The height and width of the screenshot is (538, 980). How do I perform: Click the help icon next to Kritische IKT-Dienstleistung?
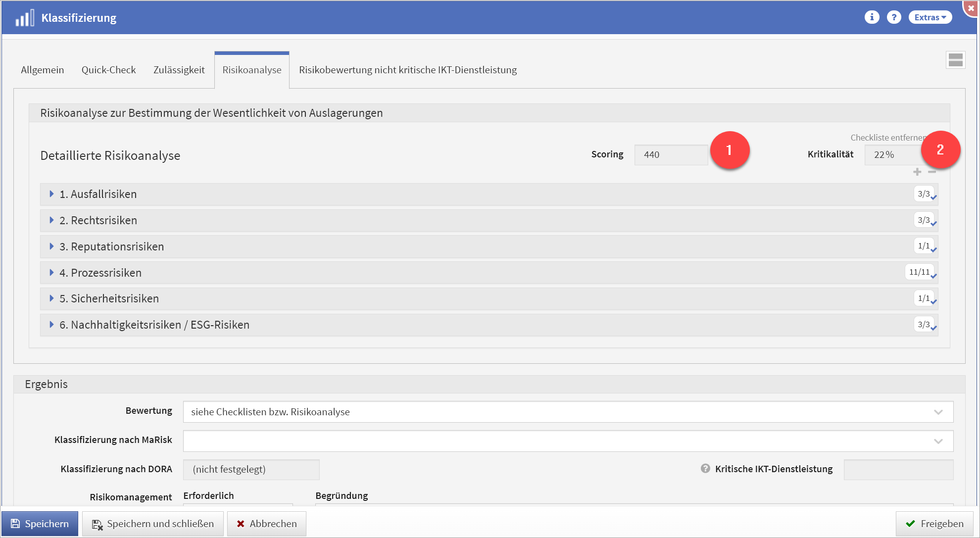[705, 468]
